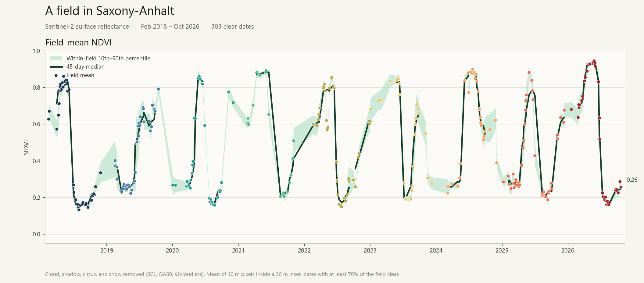Click the 'Field-mean NDVI' heading
Viewport: 644px width, 283px height.
tap(78, 42)
